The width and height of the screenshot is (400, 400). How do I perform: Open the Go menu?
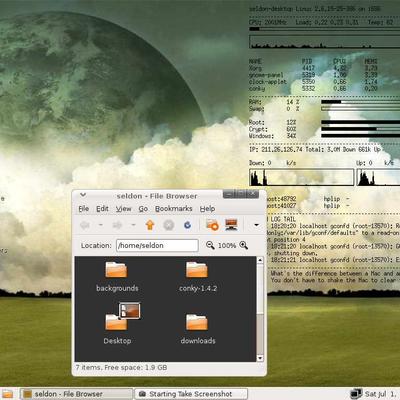(x=143, y=209)
